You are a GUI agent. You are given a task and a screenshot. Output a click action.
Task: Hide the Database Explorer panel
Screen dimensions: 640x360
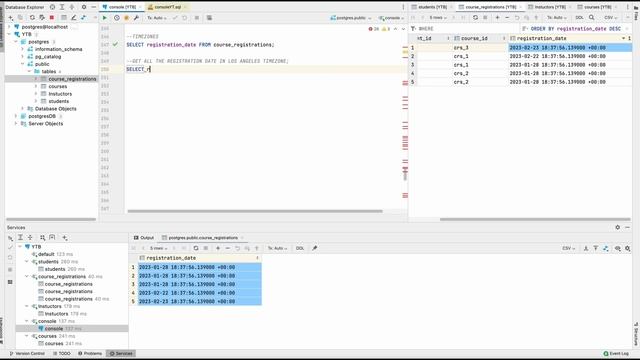click(93, 7)
